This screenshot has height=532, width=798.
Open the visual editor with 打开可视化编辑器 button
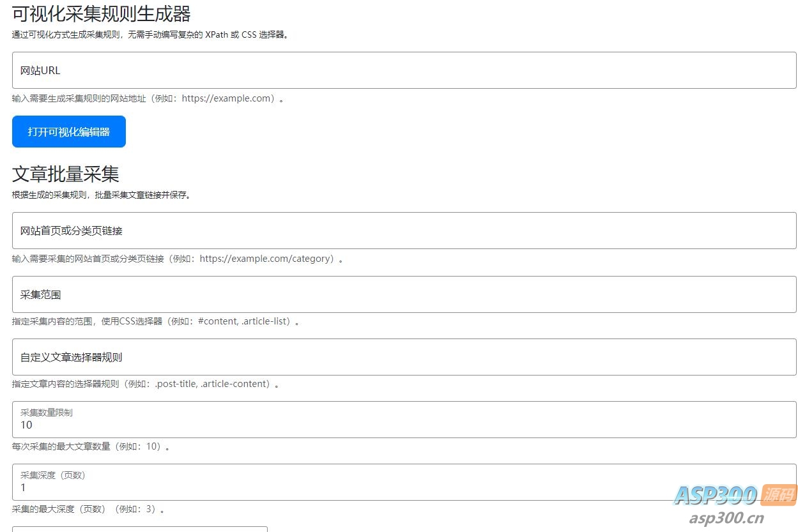coord(69,132)
